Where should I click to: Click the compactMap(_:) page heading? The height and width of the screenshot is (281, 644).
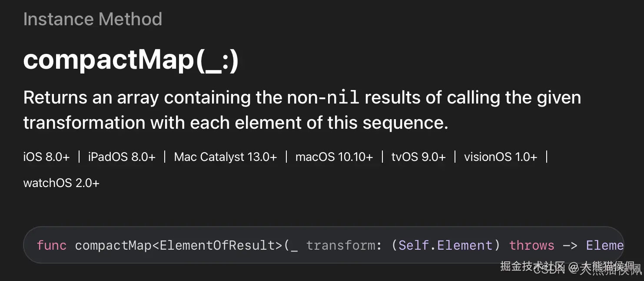click(131, 60)
